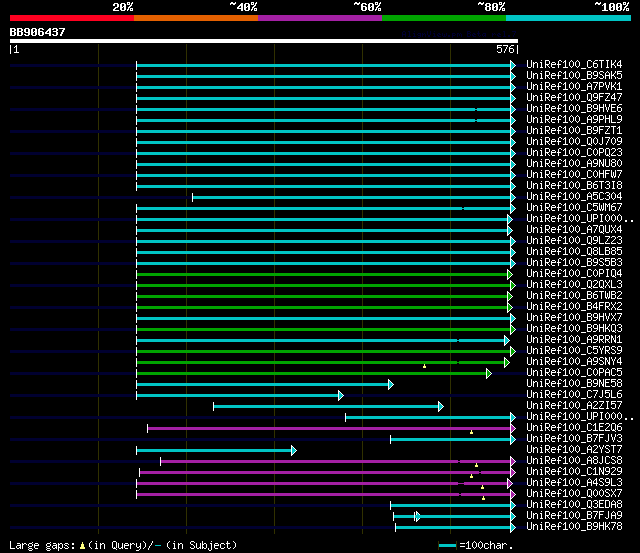Select the UniRef100_B9HK78 label

point(574,527)
